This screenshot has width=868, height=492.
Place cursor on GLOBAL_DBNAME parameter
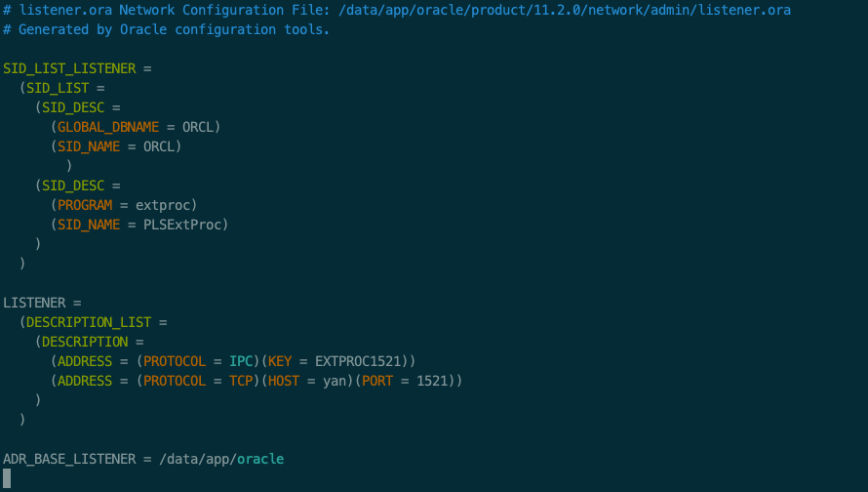pos(108,127)
